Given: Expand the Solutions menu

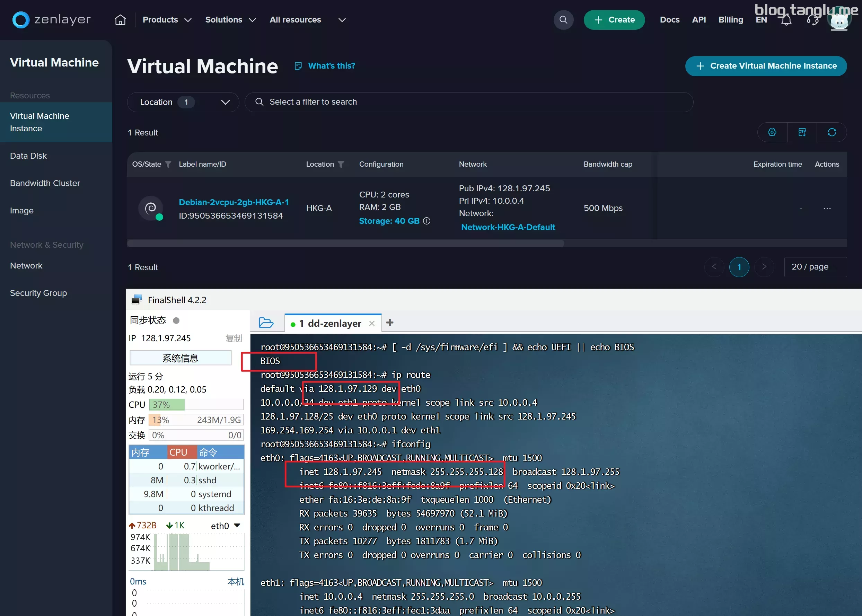Looking at the screenshot, I should [231, 20].
